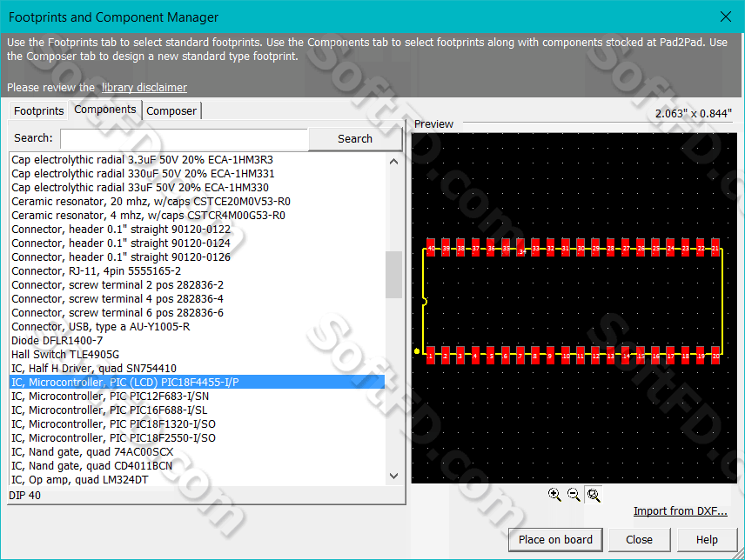
Task: Click the list scrollbar up arrow
Action: (x=393, y=162)
